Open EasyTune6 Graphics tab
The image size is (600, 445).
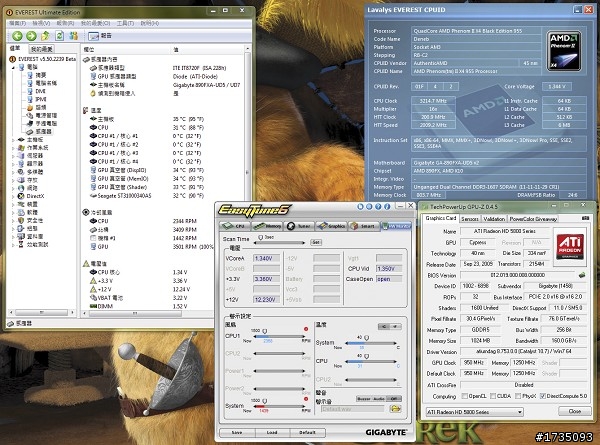331,226
